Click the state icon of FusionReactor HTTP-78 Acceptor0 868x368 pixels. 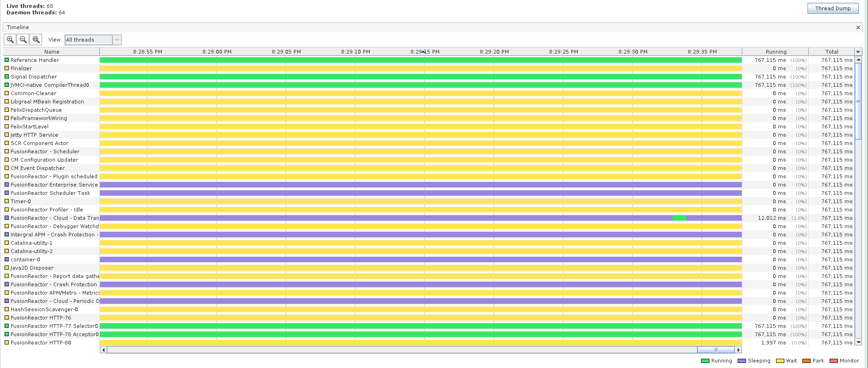[7, 334]
